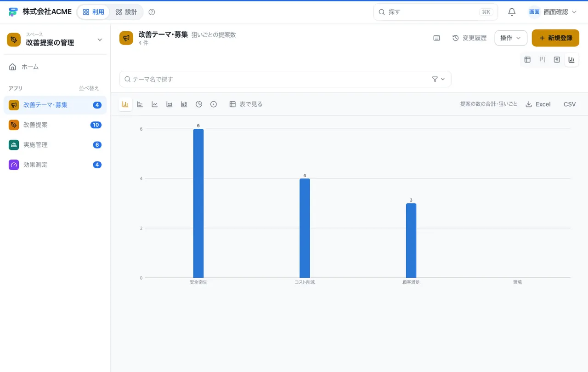The height and width of the screenshot is (372, 588).
Task: Click the ACME company logo
Action: tap(13, 12)
